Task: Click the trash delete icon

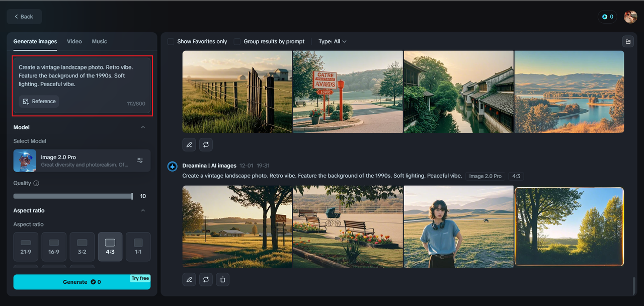Action: click(x=223, y=279)
